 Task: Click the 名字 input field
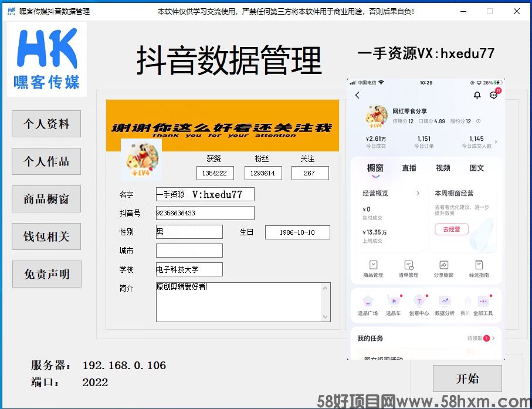coord(205,194)
